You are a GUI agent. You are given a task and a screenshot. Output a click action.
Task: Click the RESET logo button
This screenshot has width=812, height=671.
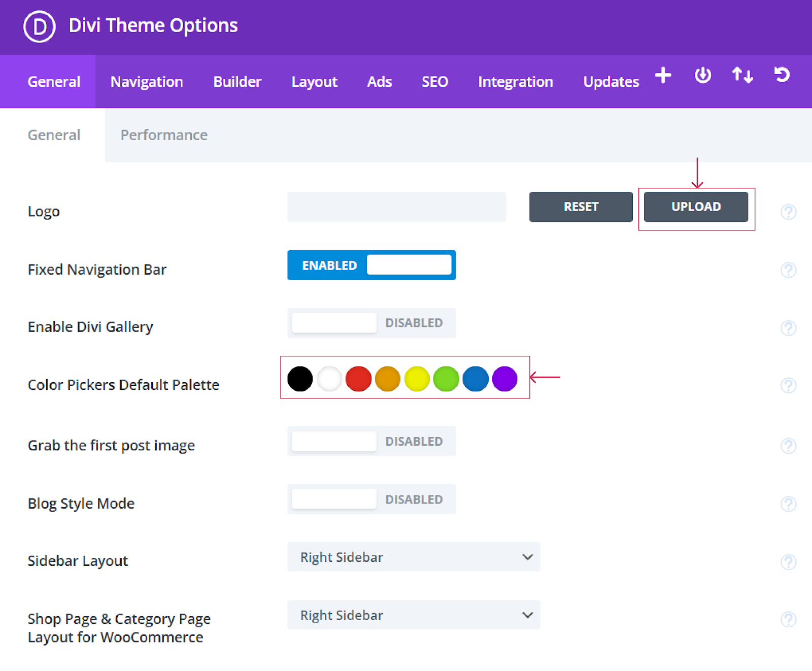coord(581,207)
